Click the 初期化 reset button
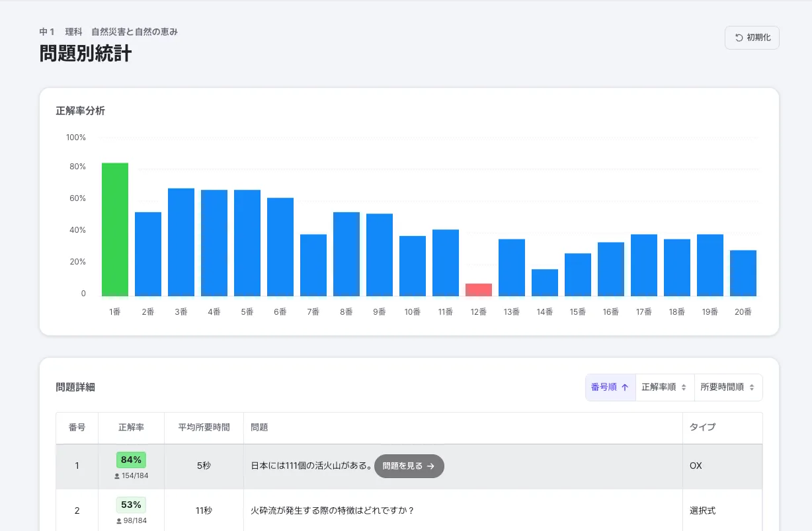This screenshot has width=812, height=531. [x=752, y=38]
